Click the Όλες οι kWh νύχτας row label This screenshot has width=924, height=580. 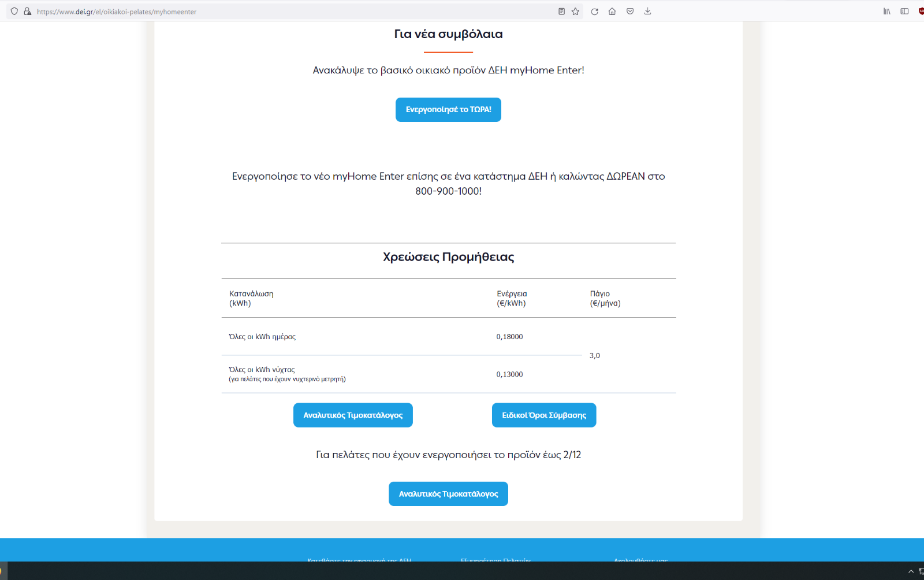coord(262,370)
